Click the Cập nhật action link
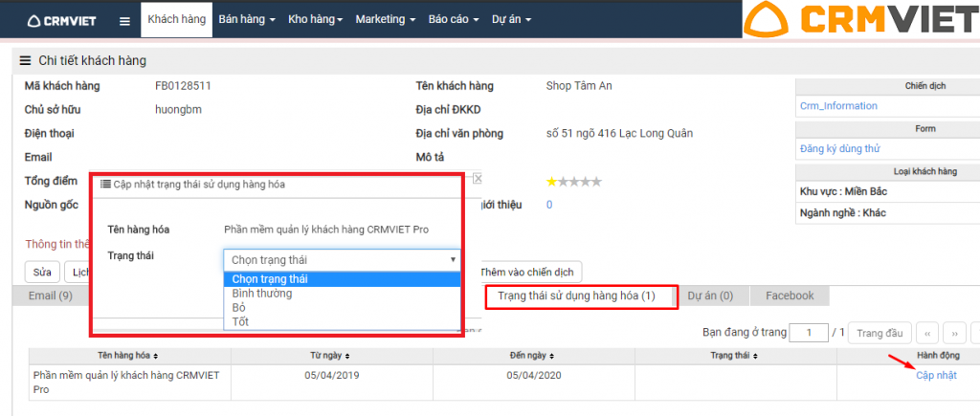Image resolution: width=980 pixels, height=416 pixels. point(936,375)
